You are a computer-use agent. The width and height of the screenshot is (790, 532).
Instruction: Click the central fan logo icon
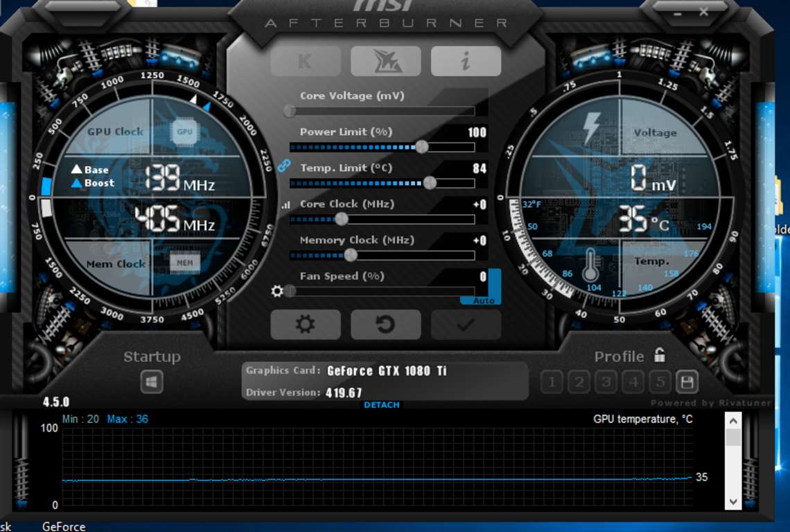[386, 60]
